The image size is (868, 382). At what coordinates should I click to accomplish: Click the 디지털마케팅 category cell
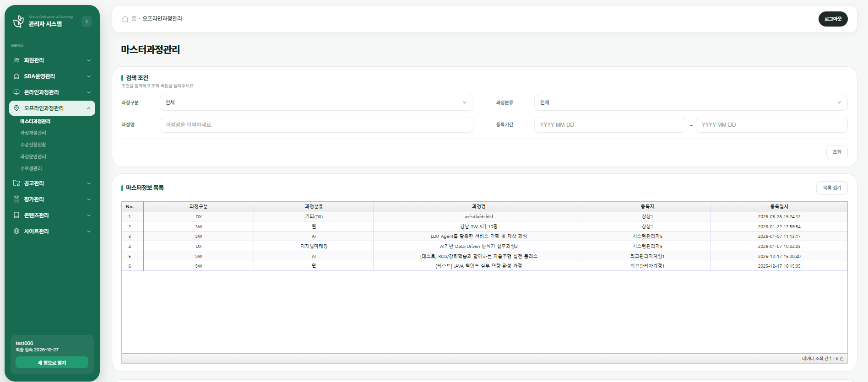click(314, 246)
